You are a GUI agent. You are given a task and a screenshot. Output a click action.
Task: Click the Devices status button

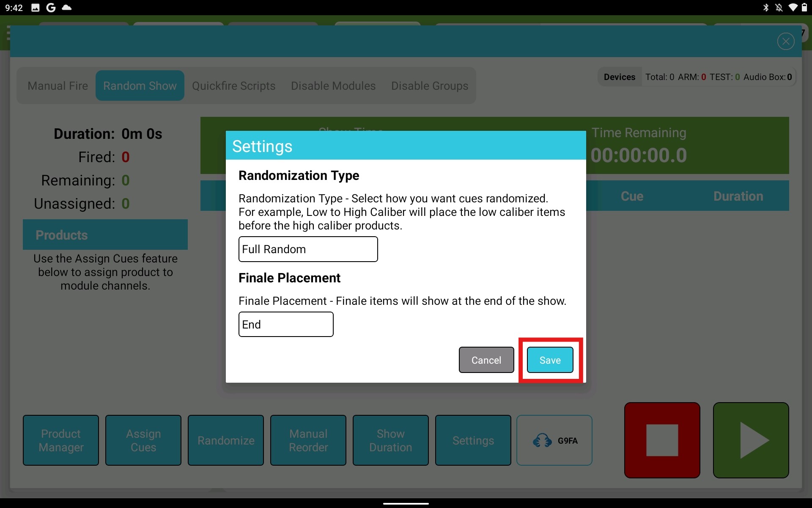619,77
